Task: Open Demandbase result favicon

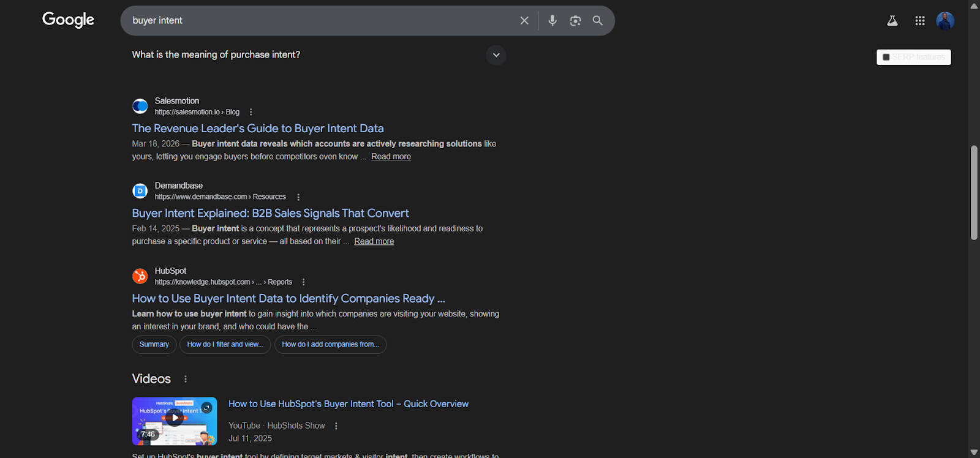Action: [140, 191]
